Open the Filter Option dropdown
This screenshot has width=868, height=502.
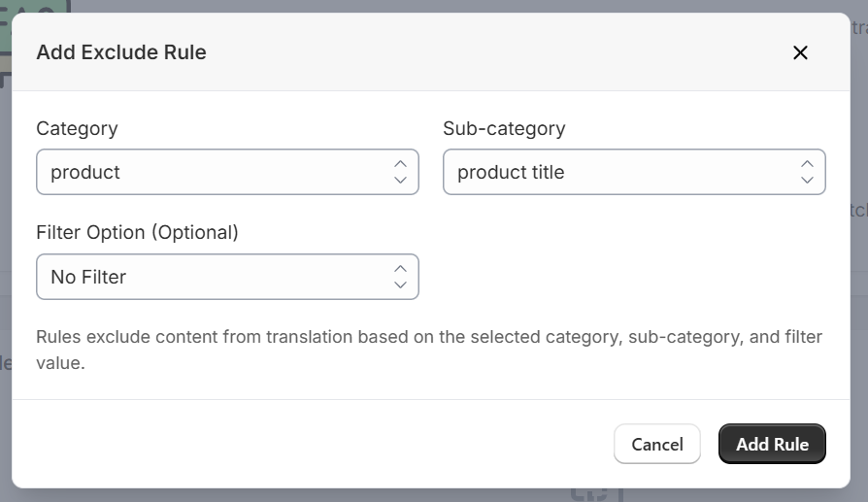[x=227, y=277]
